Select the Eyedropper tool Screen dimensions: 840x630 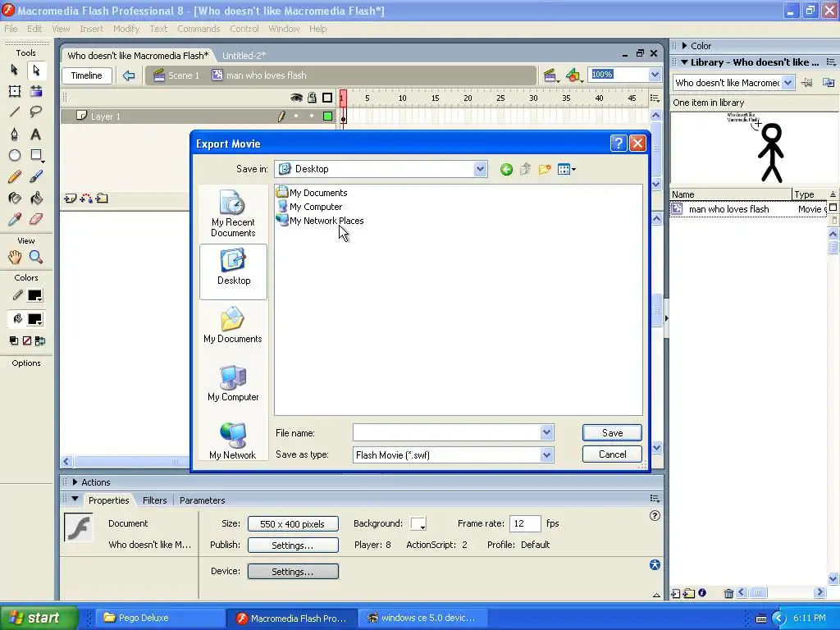pyautogui.click(x=15, y=219)
